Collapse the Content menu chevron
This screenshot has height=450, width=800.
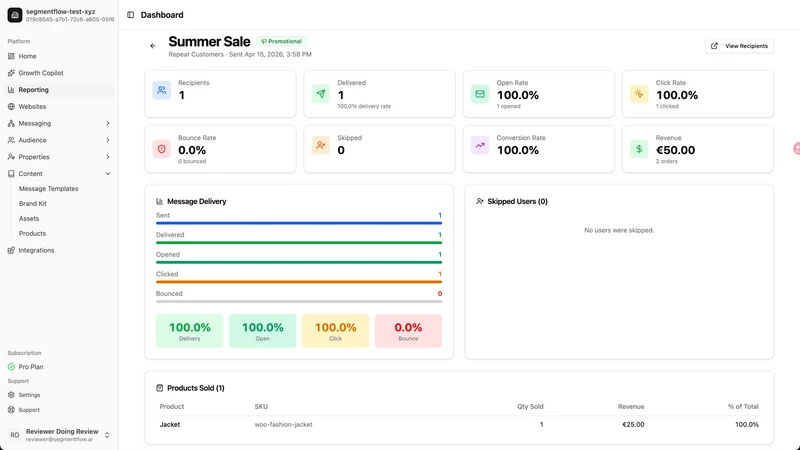click(108, 173)
